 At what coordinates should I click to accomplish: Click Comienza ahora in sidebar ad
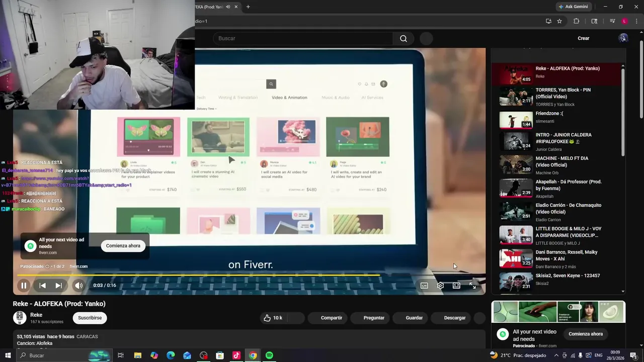[586, 334]
